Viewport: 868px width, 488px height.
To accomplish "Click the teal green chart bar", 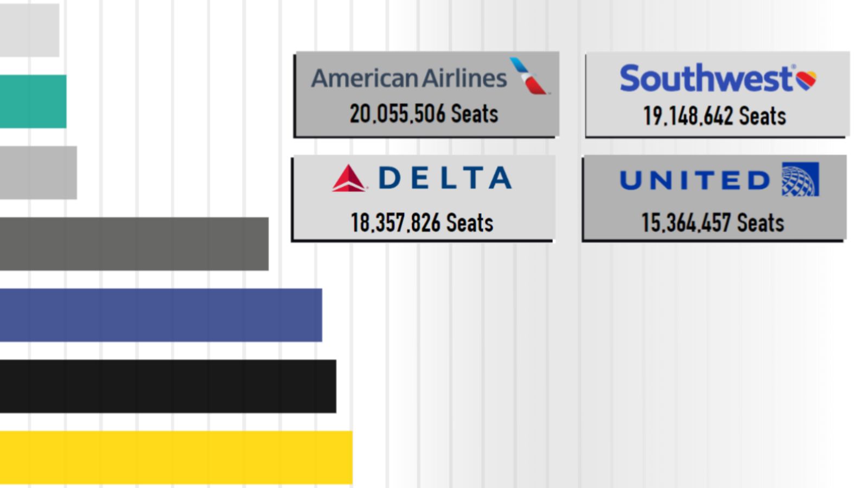I will (33, 101).
